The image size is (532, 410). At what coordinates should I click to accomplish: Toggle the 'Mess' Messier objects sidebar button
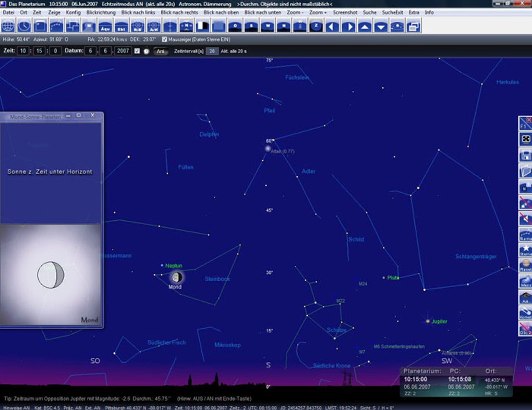525,281
